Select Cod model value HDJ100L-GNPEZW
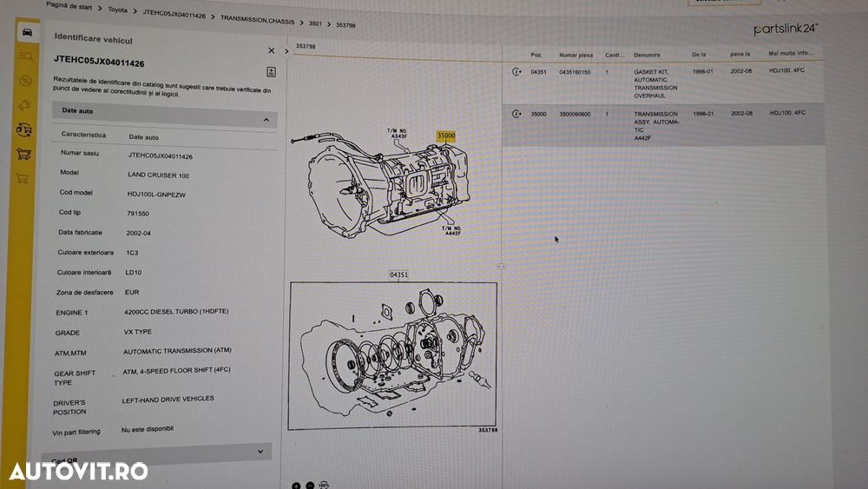Image resolution: width=868 pixels, height=489 pixels. tap(156, 195)
